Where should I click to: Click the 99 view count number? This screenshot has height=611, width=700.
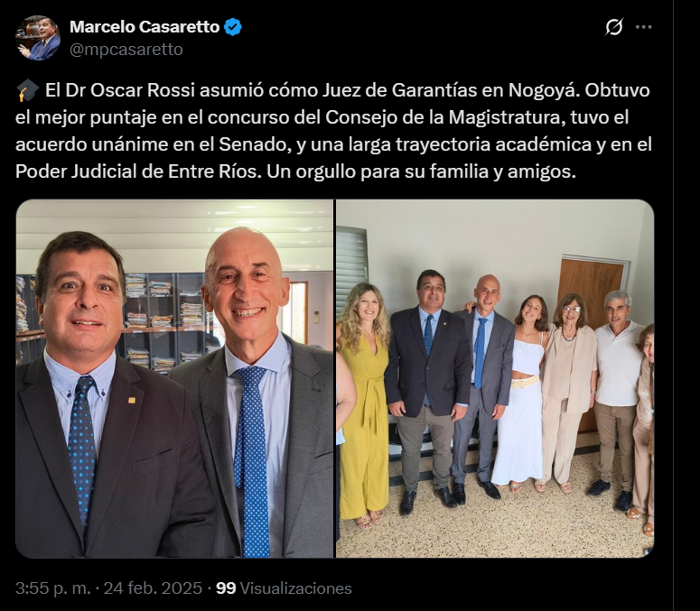(x=226, y=588)
